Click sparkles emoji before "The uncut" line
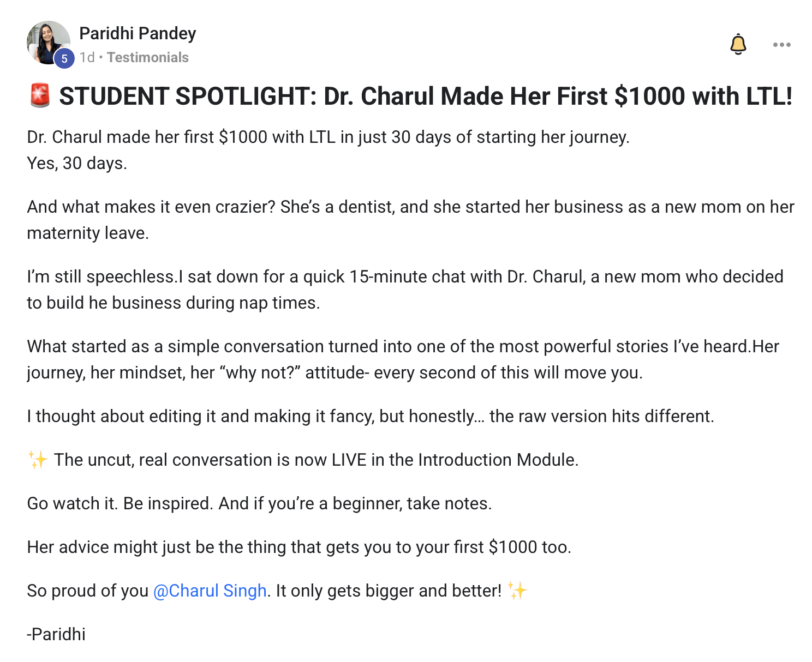The height and width of the screenshot is (662, 812). pos(38,460)
